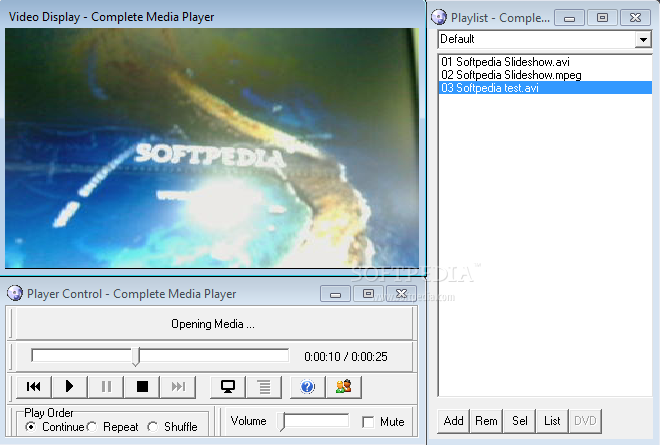The height and width of the screenshot is (445, 660).
Task: Expand the Default playlist dropdown arrow
Action: pyautogui.click(x=643, y=40)
